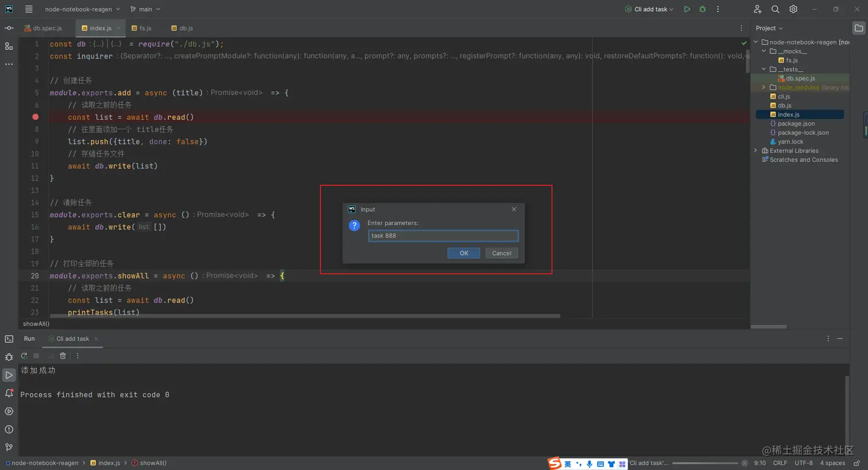Click the green inspection checkmark in the editor
868x470 pixels.
click(x=744, y=43)
